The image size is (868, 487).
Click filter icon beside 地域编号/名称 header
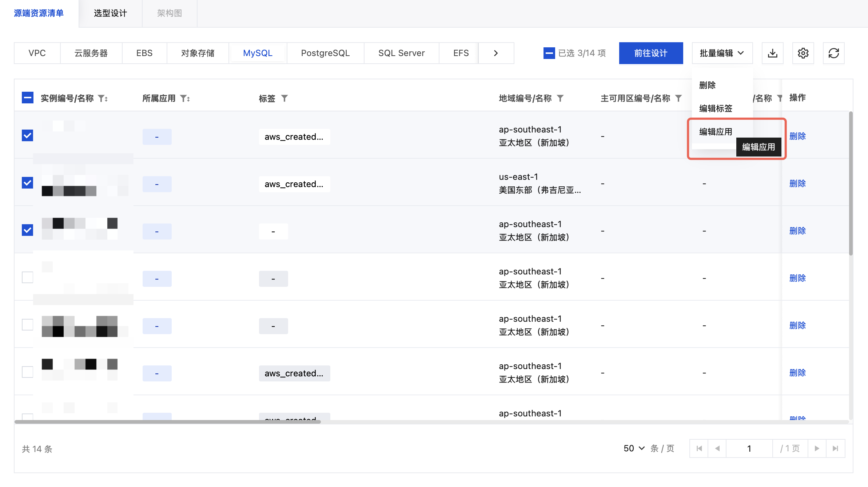(x=560, y=98)
